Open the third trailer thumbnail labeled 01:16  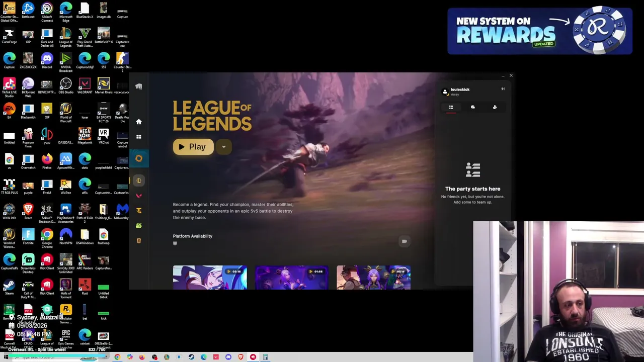[x=373, y=278]
